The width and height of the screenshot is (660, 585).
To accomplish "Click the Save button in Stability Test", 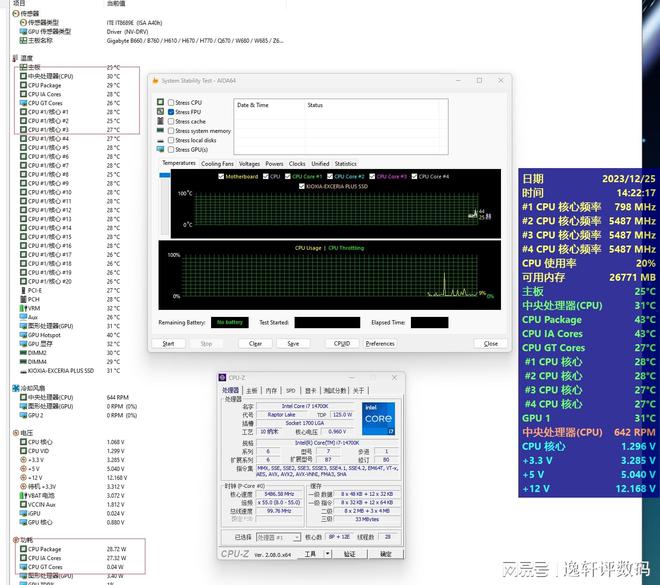I will (293, 343).
